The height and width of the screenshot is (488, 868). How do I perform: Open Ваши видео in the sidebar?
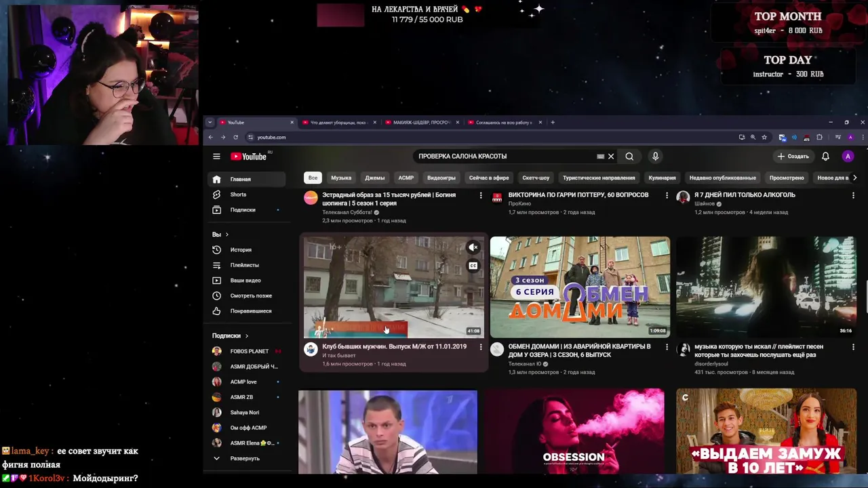(x=246, y=281)
